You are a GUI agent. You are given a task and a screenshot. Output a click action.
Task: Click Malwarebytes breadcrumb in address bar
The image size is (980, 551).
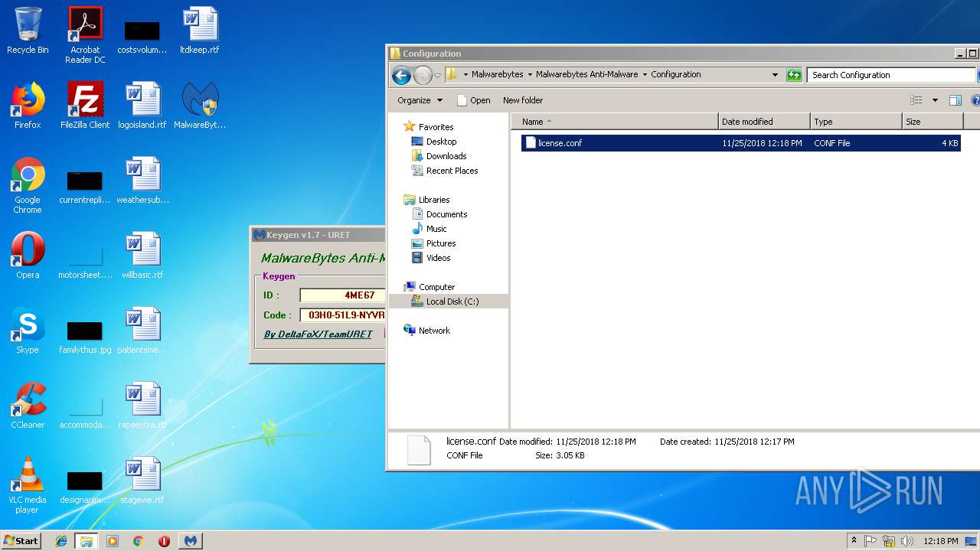497,75
